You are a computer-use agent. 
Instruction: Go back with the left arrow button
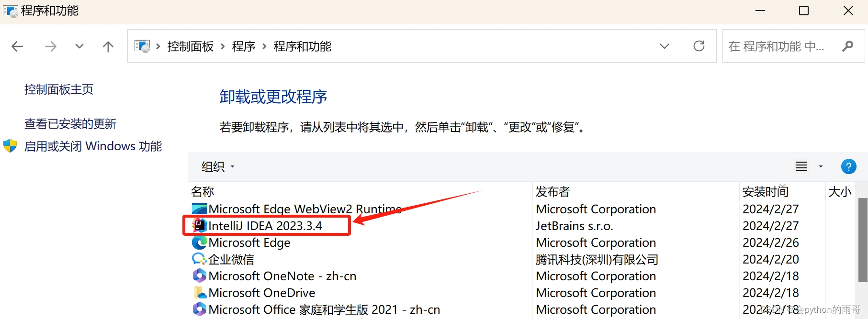(17, 46)
